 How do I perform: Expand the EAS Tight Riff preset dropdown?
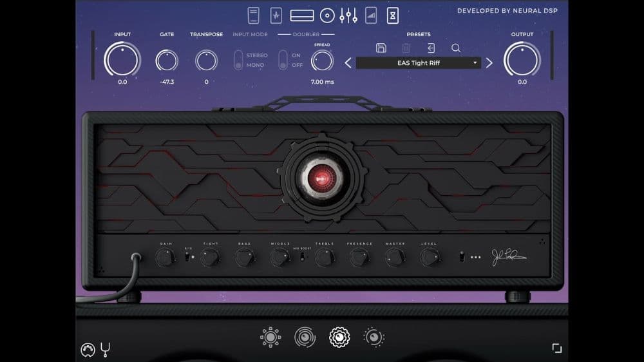coord(475,63)
